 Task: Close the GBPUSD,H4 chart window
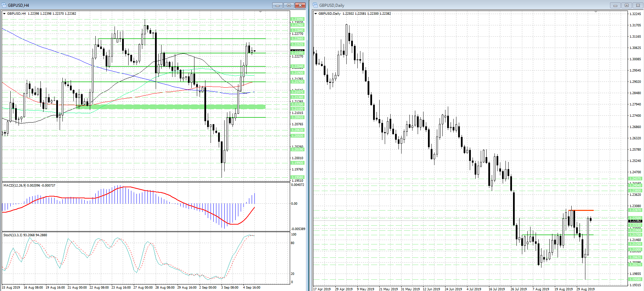point(300,5)
